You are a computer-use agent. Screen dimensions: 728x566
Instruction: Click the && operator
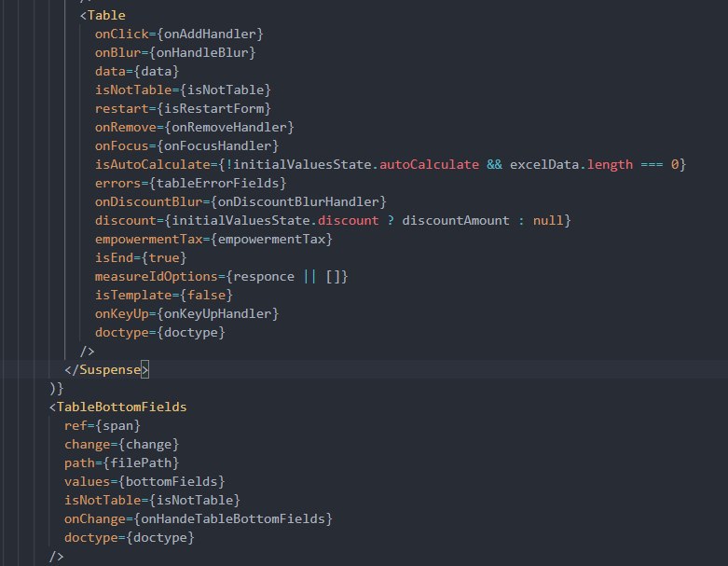(494, 164)
